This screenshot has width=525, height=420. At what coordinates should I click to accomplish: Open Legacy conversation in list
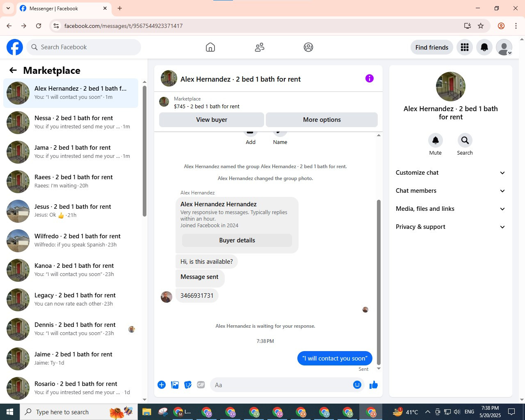pyautogui.click(x=71, y=300)
